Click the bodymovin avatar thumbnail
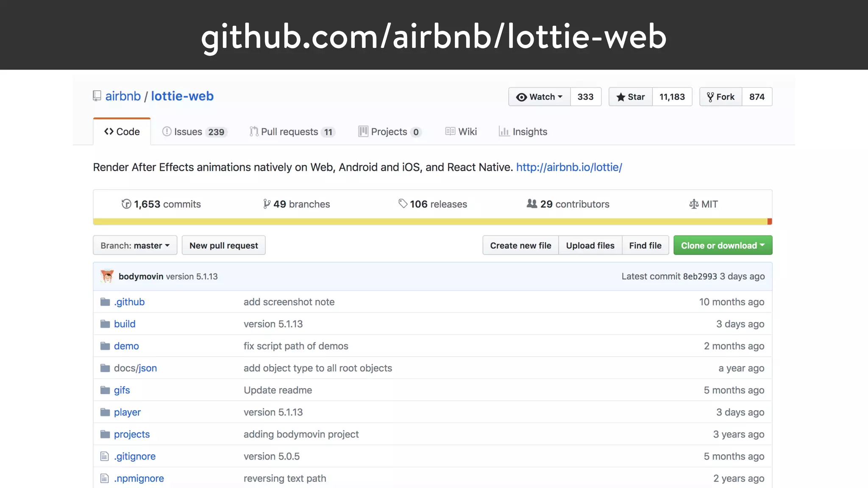 tap(107, 276)
